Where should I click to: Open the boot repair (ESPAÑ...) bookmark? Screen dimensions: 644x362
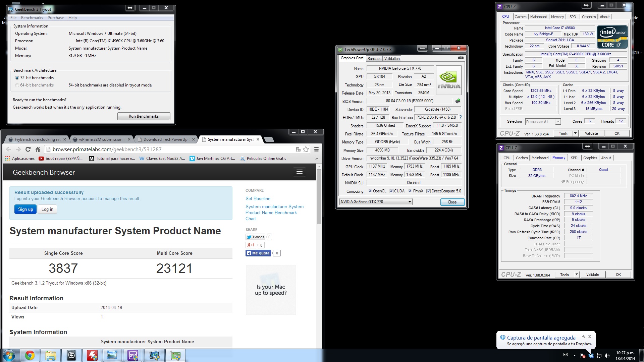point(61,159)
